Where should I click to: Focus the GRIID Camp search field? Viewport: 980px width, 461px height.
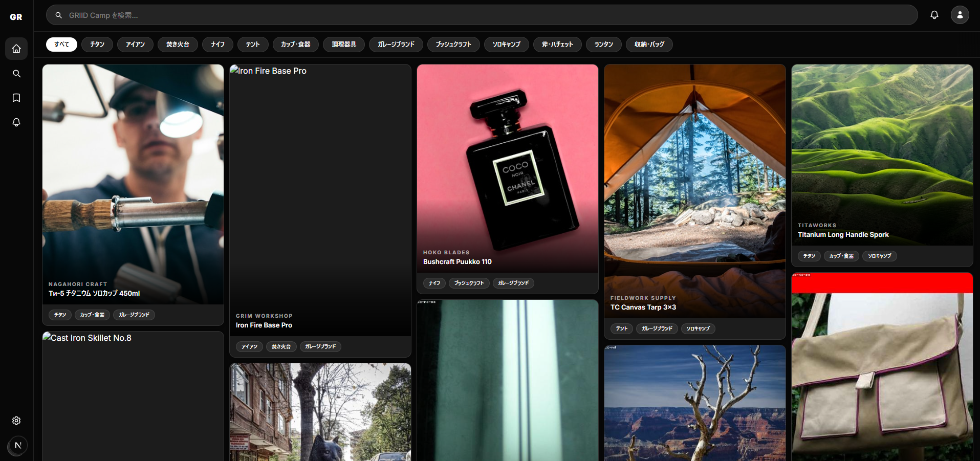point(481,15)
